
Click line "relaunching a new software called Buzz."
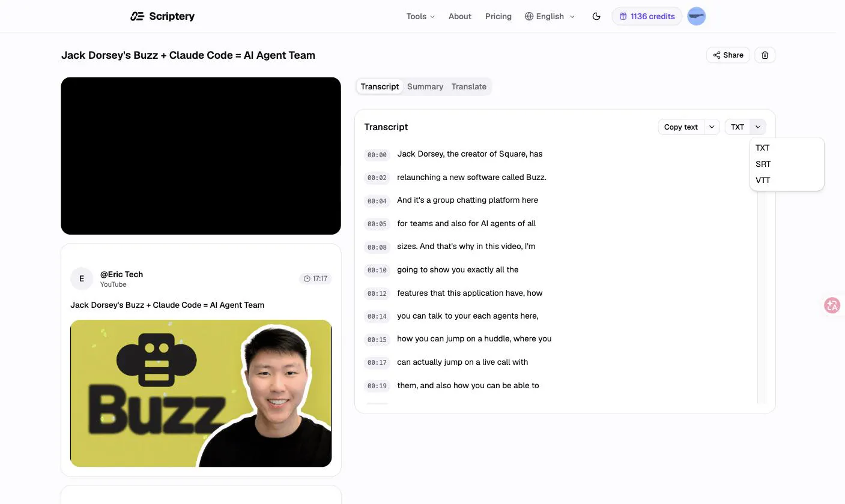click(471, 177)
